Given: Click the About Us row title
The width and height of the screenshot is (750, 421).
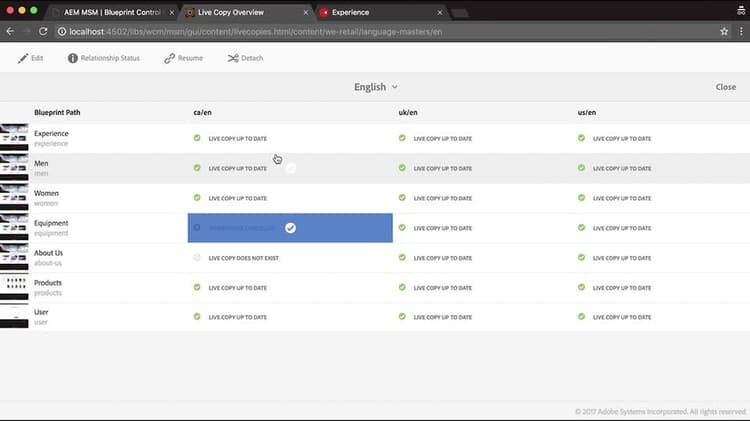Looking at the screenshot, I should click(48, 253).
